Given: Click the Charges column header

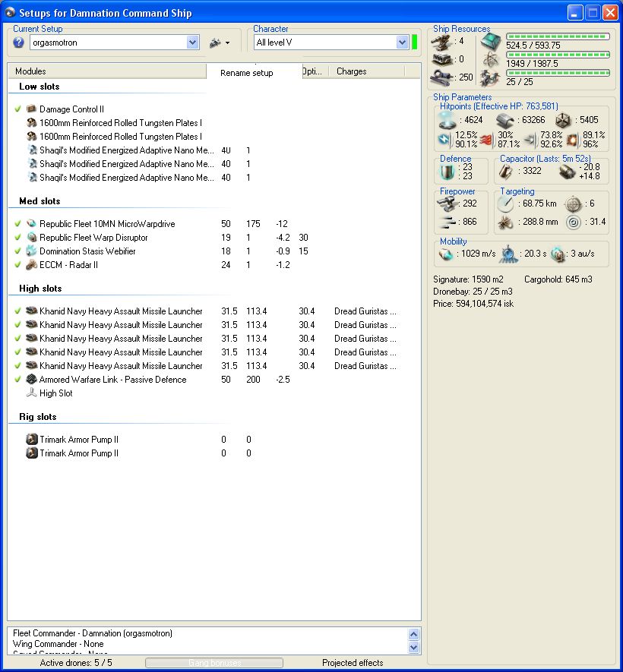Looking at the screenshot, I should 366,71.
